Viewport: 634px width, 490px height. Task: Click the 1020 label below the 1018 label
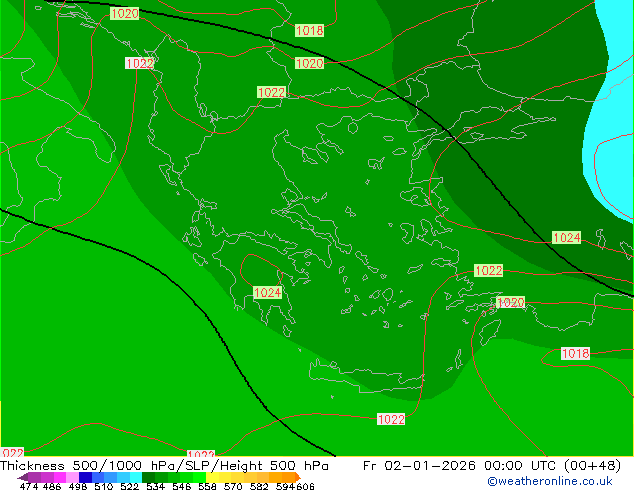click(309, 63)
